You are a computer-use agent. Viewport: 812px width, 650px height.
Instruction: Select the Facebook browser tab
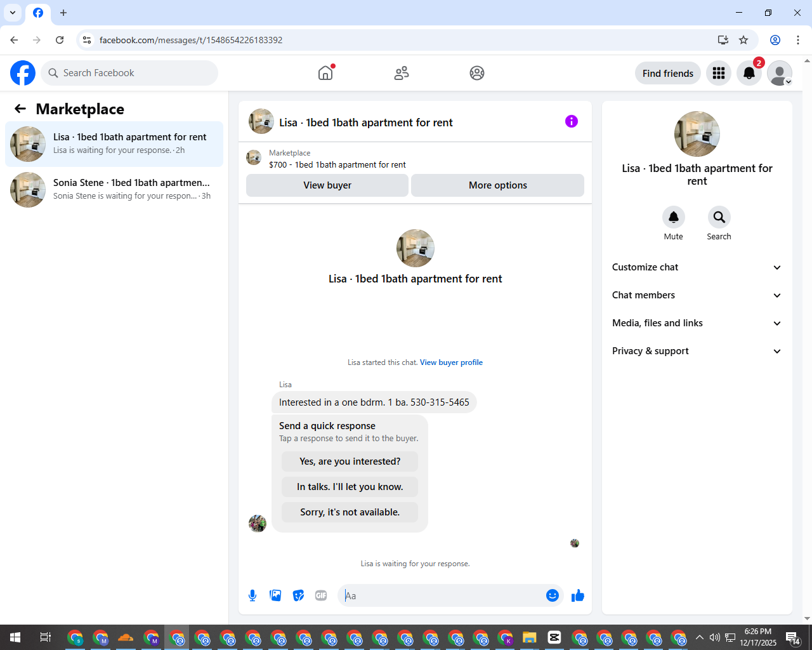point(38,13)
